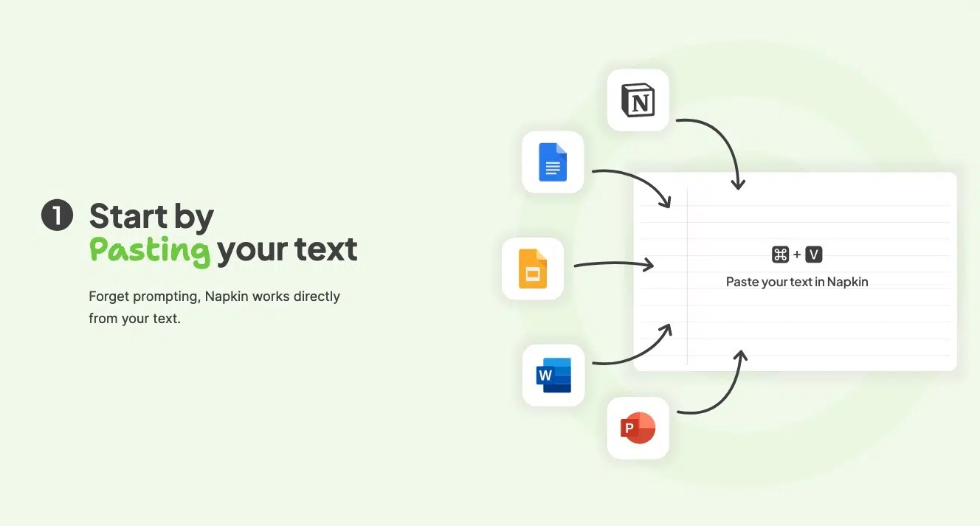The image size is (980, 526).
Task: Click the plus sign between keys
Action: click(x=797, y=255)
